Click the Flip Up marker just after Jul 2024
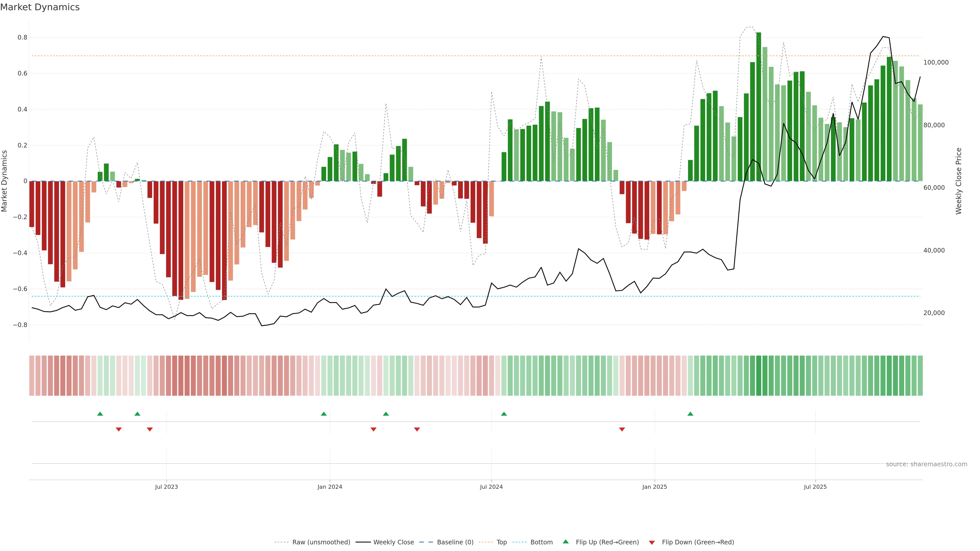Screen dimensions: 980x551 click(x=504, y=414)
